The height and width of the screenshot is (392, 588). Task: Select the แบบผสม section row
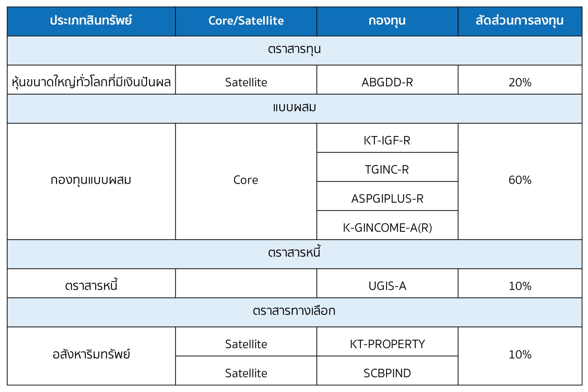pos(294,108)
